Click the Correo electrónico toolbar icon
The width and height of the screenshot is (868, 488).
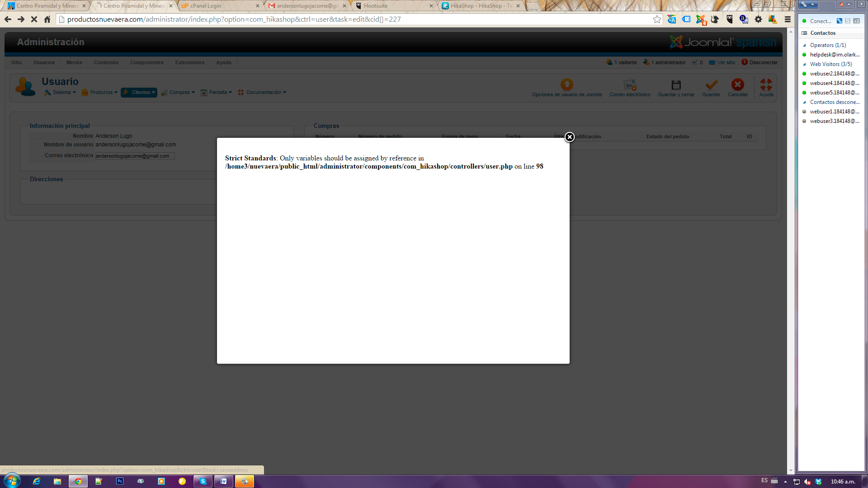pos(630,85)
